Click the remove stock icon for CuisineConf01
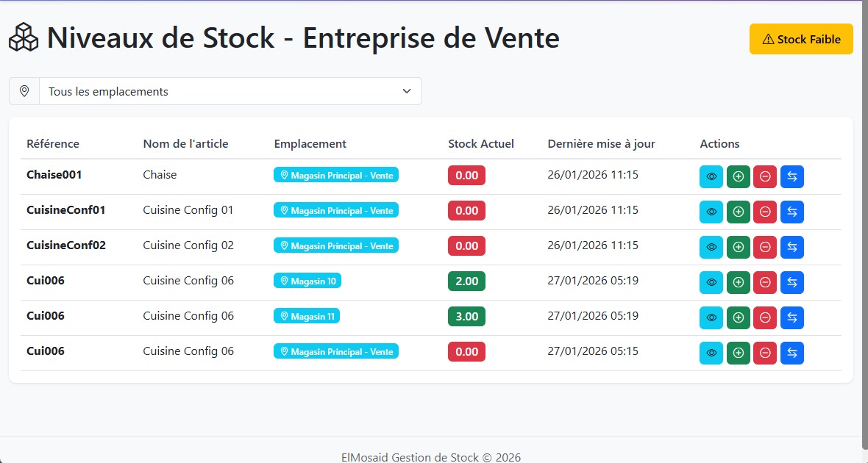This screenshot has width=868, height=463. pyautogui.click(x=765, y=212)
